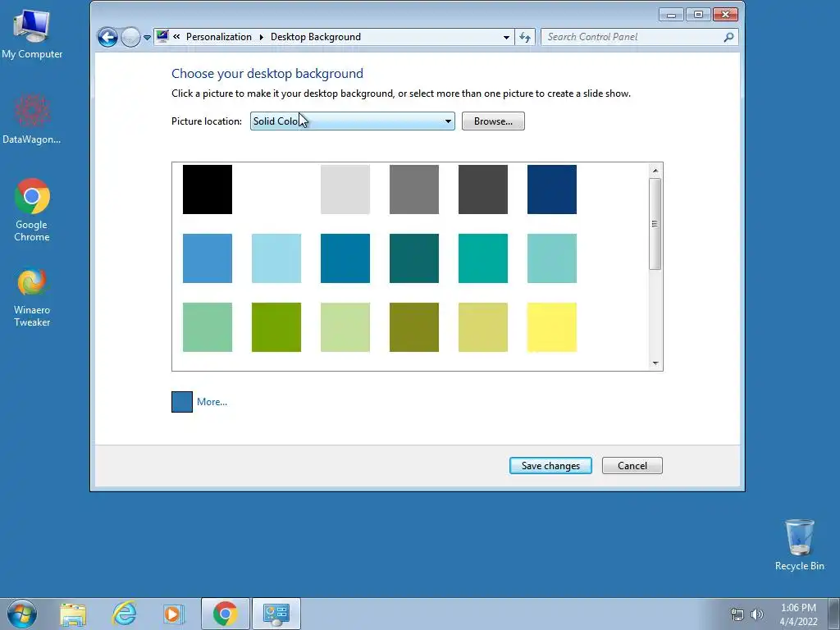Select the white color swatch

pyautogui.click(x=276, y=189)
